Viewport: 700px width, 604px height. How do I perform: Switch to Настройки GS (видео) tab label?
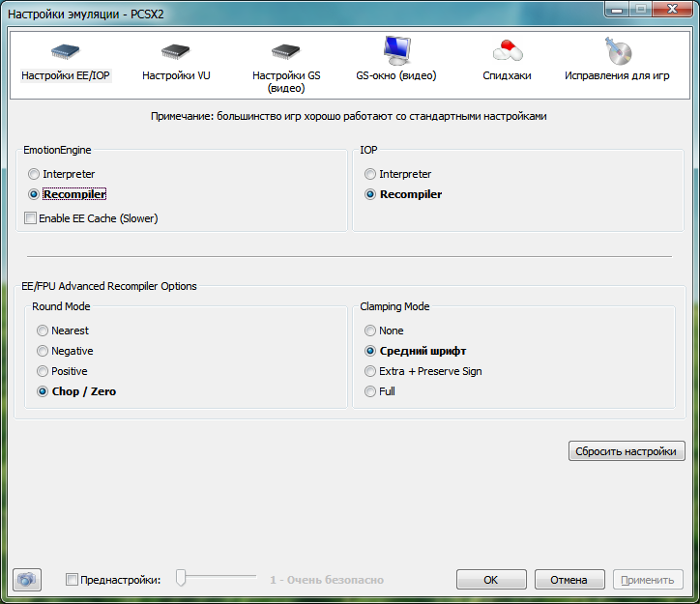tap(286, 81)
